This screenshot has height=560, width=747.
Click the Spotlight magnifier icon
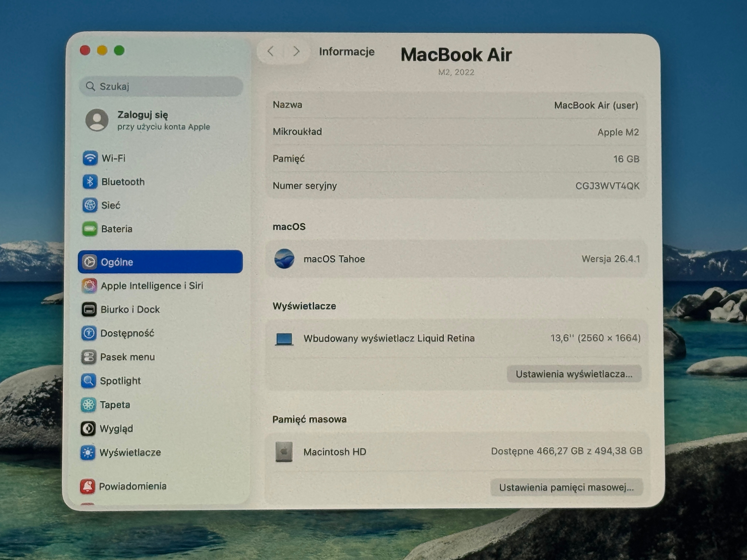coord(88,381)
